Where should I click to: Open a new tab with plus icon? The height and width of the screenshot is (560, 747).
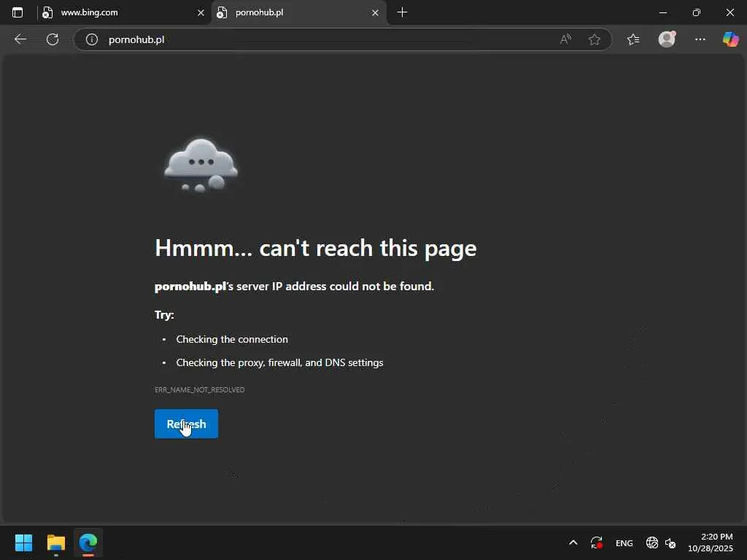click(x=402, y=12)
